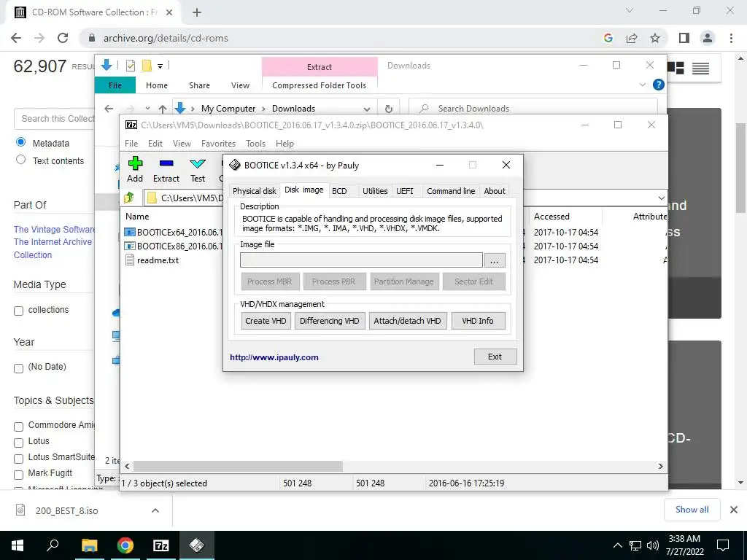Click the Add toolbar icon in 7-Zip
The image size is (747, 560).
[135, 164]
